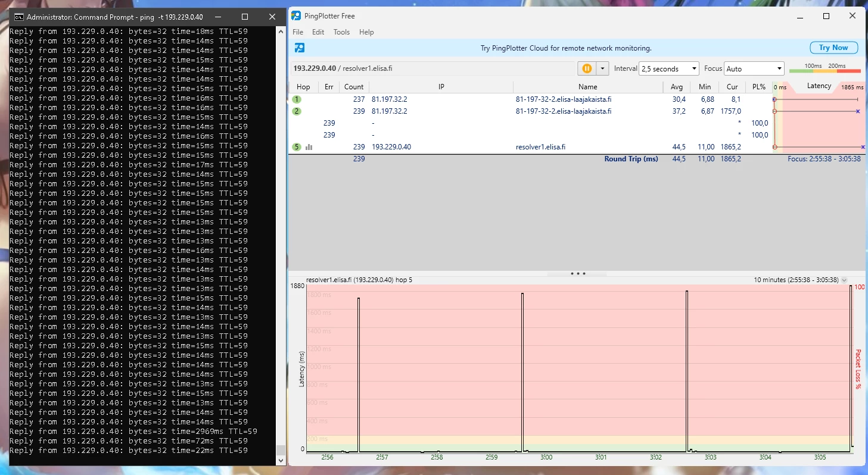Click the current value 8,1
The image size is (868, 475).
736,99
